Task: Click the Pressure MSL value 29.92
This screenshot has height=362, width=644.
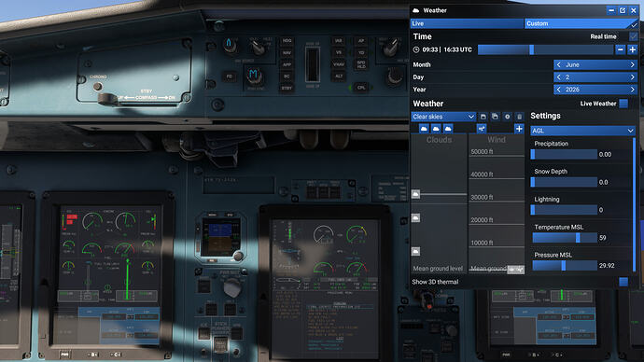Action: tap(607, 266)
